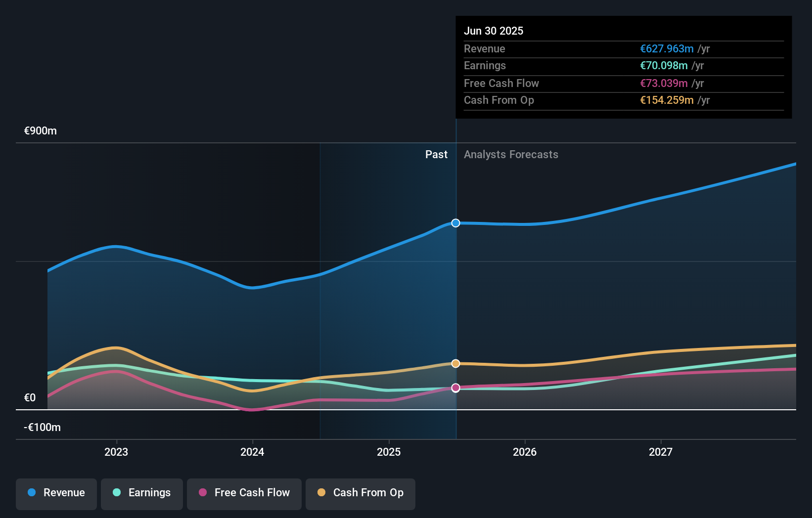The height and width of the screenshot is (518, 812).
Task: Toggle the Cash From Op series visibility
Action: click(360, 493)
